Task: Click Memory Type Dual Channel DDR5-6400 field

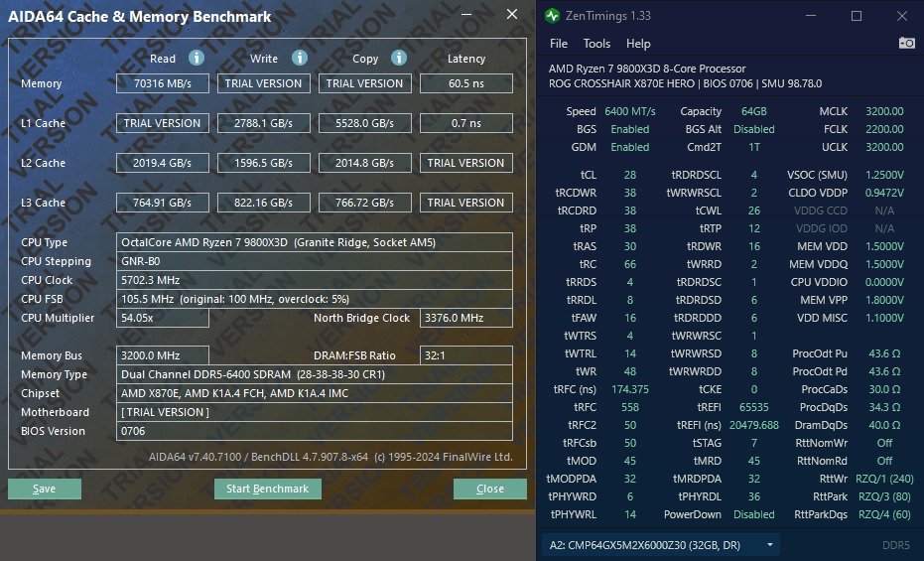Action: click(x=314, y=374)
